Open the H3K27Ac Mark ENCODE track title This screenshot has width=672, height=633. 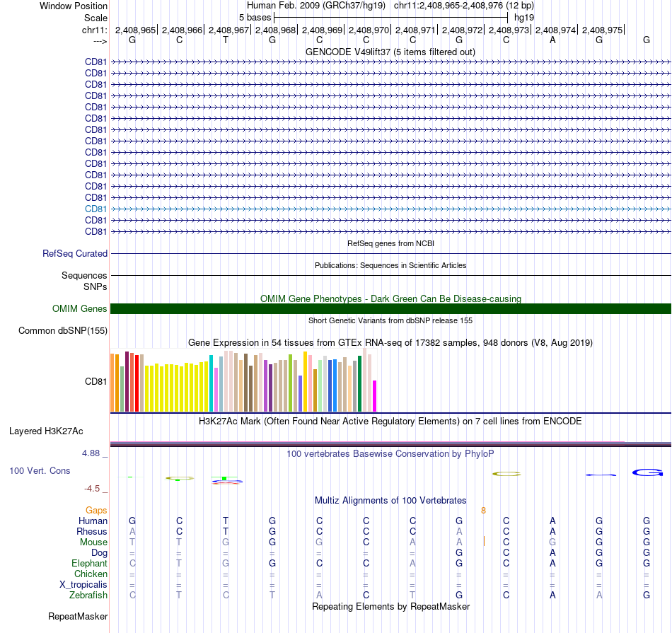coord(390,422)
